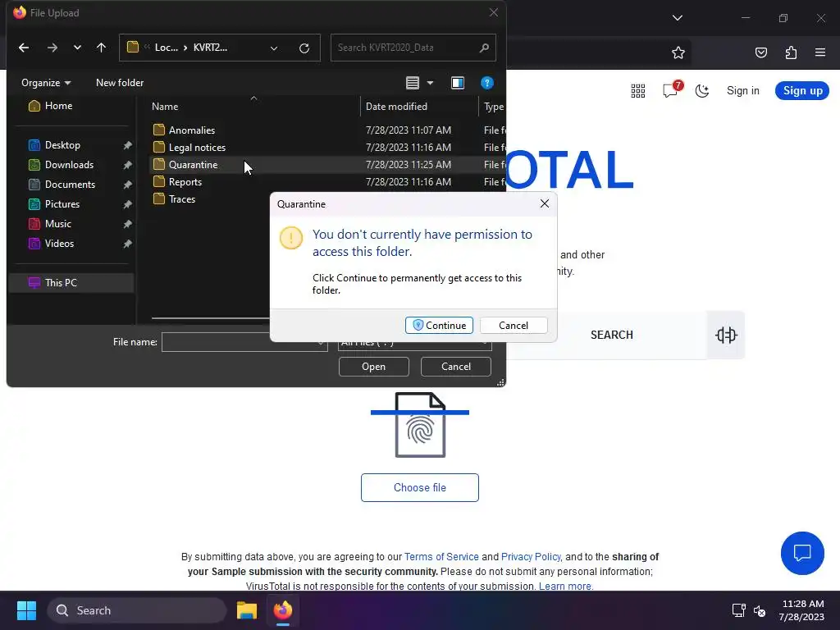
Task: Toggle the preview pane
Action: coord(458,83)
